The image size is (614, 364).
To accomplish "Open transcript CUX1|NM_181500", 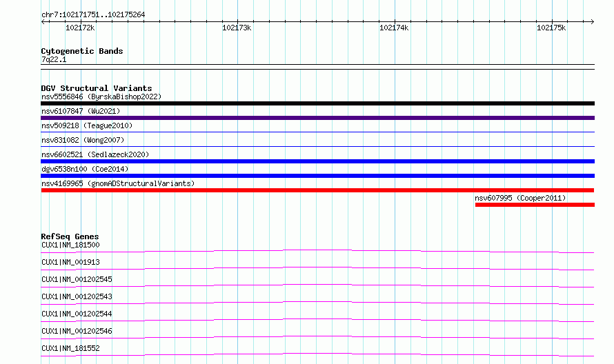I will 70,245.
